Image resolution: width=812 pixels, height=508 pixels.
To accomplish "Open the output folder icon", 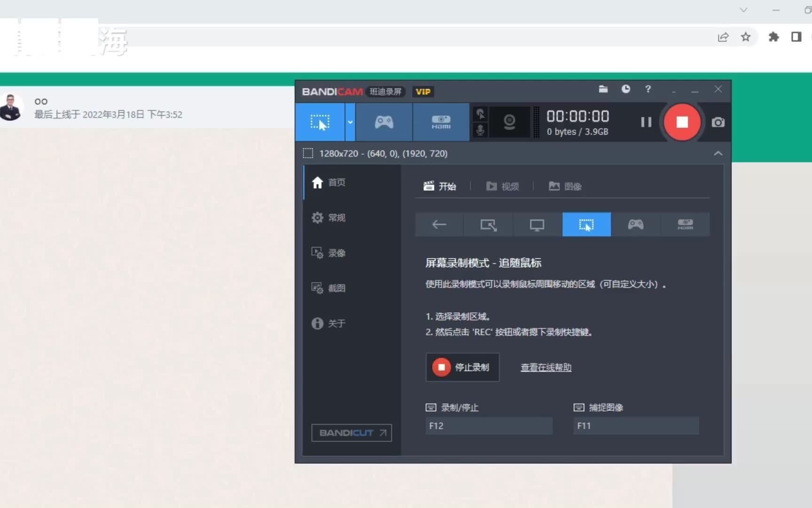I will pos(603,89).
